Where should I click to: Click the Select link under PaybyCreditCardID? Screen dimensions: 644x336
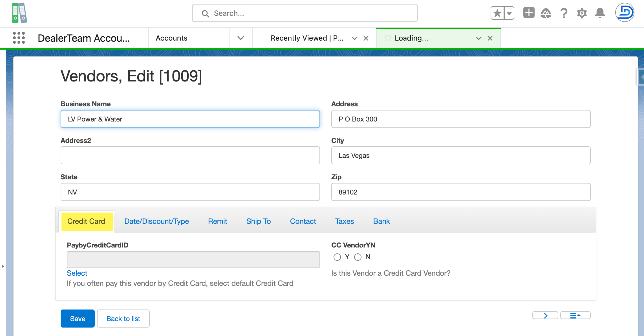click(x=77, y=273)
